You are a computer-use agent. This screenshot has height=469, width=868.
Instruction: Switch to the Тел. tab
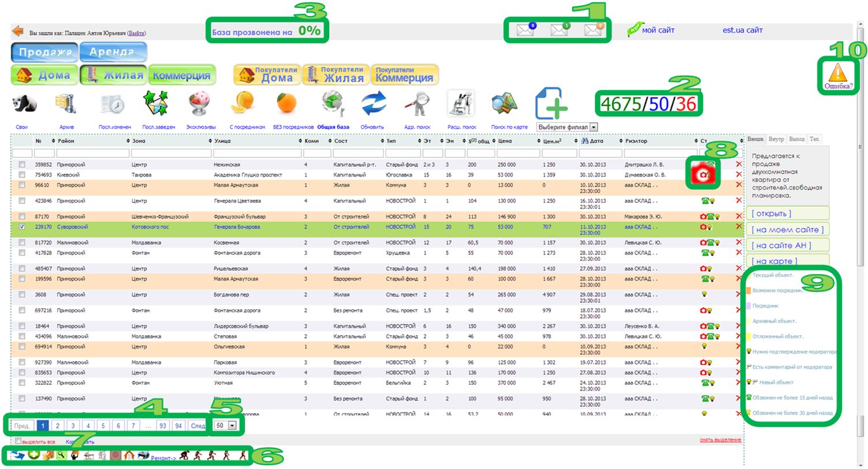[x=814, y=139]
